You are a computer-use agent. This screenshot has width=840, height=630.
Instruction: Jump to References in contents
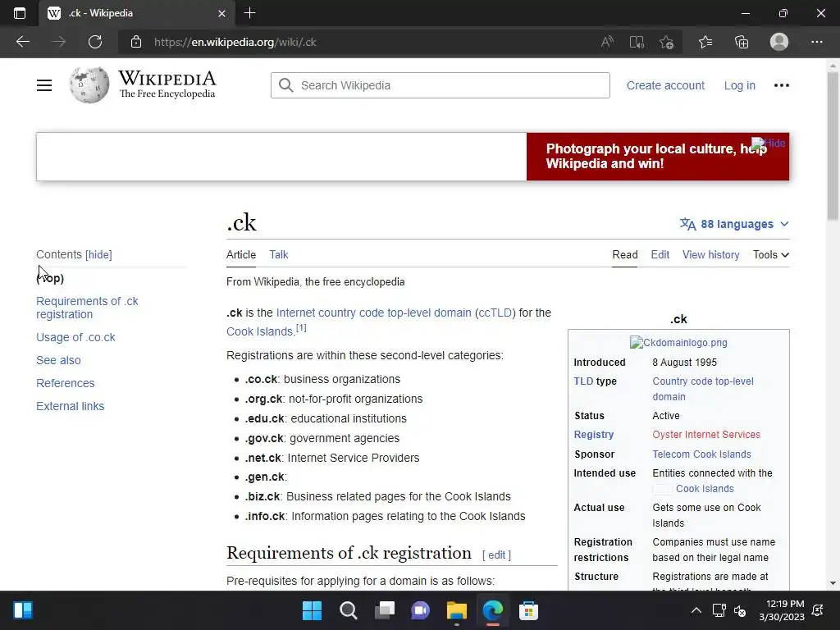pyautogui.click(x=66, y=383)
